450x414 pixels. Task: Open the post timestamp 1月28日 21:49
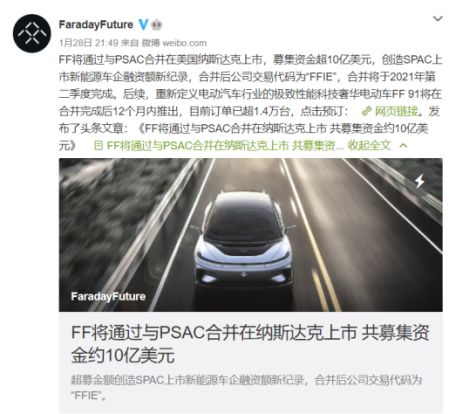point(89,43)
